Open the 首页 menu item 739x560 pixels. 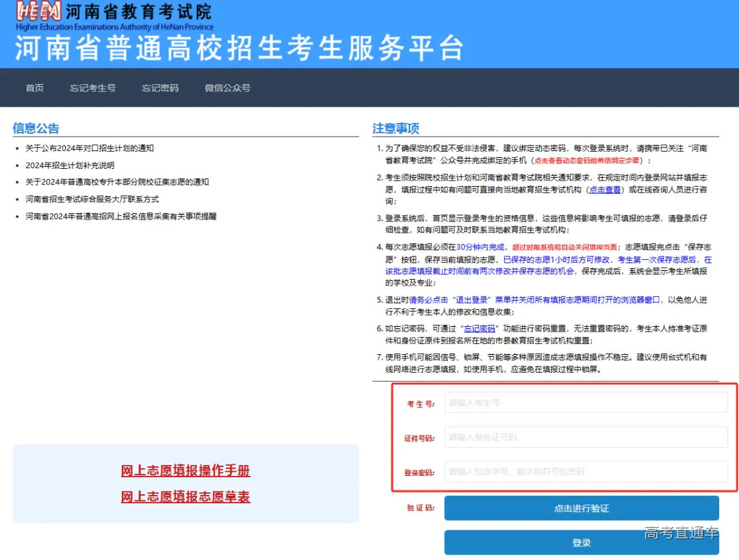coord(35,88)
